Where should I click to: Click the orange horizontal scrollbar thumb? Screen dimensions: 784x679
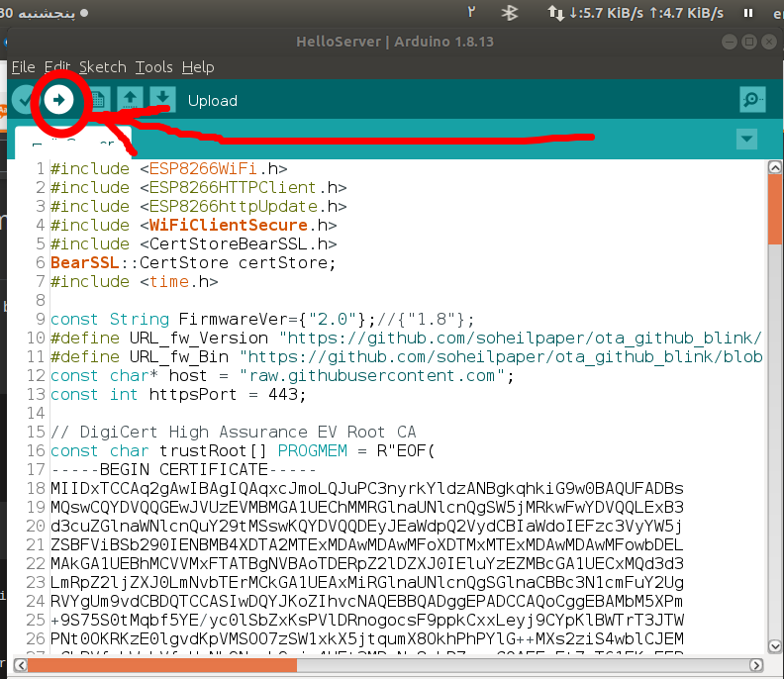(x=162, y=665)
